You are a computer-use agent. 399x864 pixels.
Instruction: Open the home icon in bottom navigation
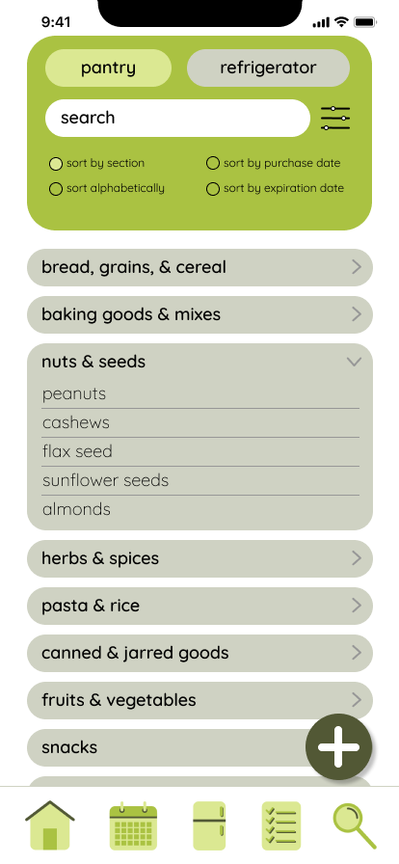[50, 825]
